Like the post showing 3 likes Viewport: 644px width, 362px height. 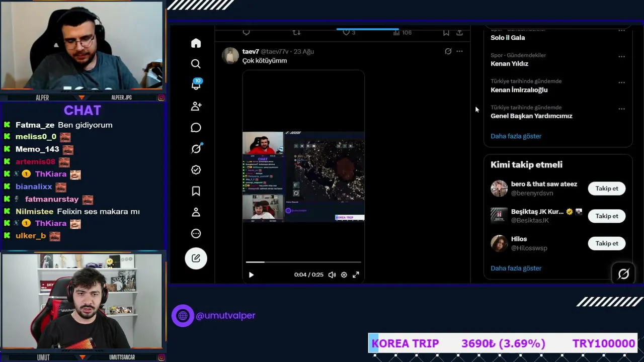pos(349,32)
